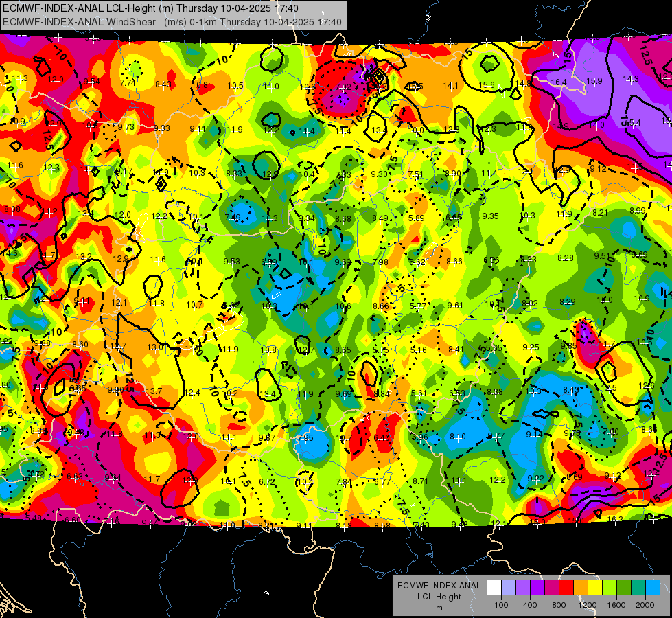Click the legend tick label 100
The height and width of the screenshot is (618, 672).
(x=501, y=605)
